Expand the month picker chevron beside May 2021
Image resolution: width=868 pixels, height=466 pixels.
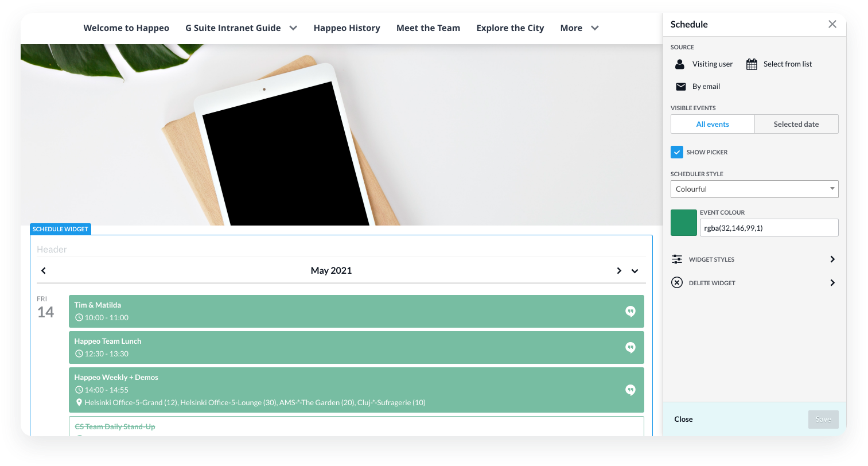click(635, 271)
